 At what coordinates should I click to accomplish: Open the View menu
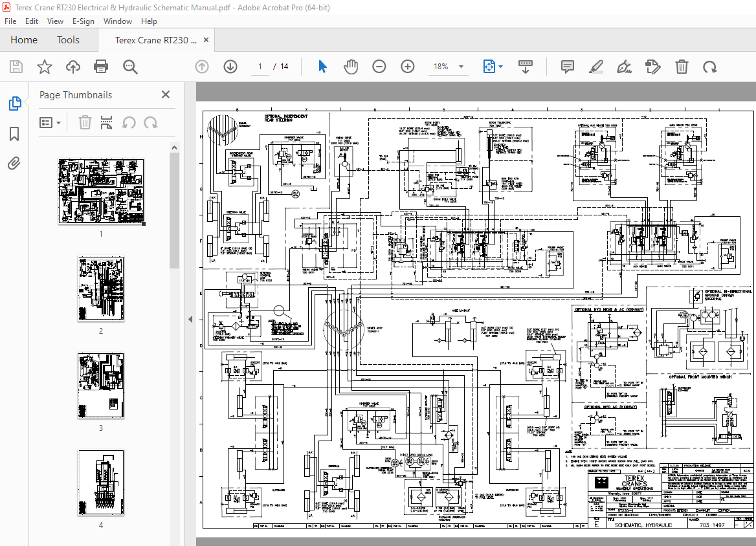point(55,21)
